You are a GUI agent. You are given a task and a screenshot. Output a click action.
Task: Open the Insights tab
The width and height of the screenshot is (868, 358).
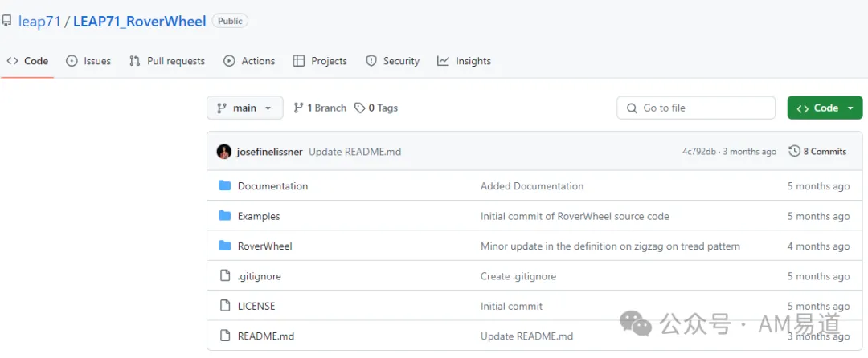click(x=464, y=61)
